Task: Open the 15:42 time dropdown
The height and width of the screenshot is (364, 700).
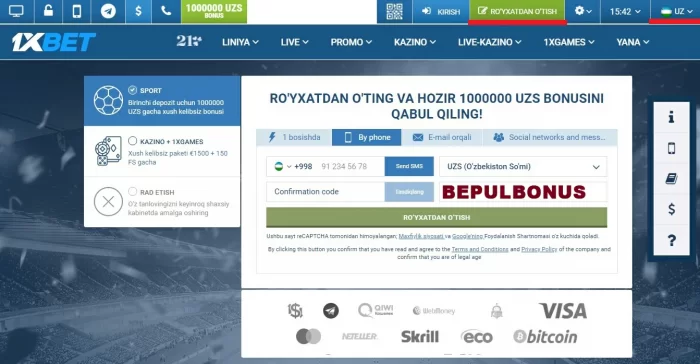Action: click(x=625, y=11)
